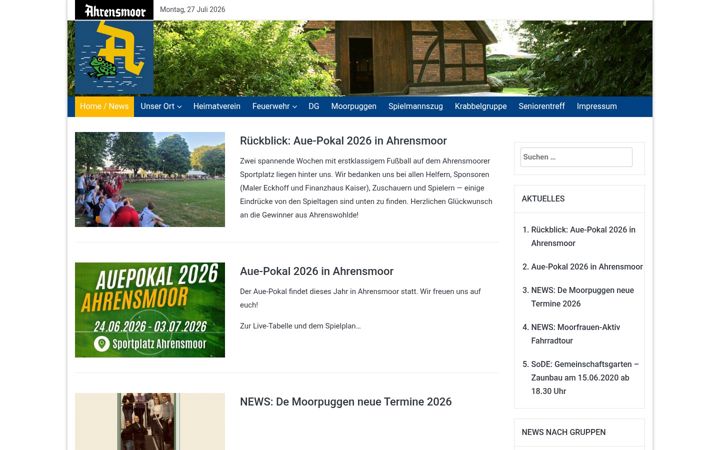Image resolution: width=720 pixels, height=450 pixels.
Task: Open the Rückblick: Aue-Pokal 2026 article headline
Action: (x=343, y=141)
